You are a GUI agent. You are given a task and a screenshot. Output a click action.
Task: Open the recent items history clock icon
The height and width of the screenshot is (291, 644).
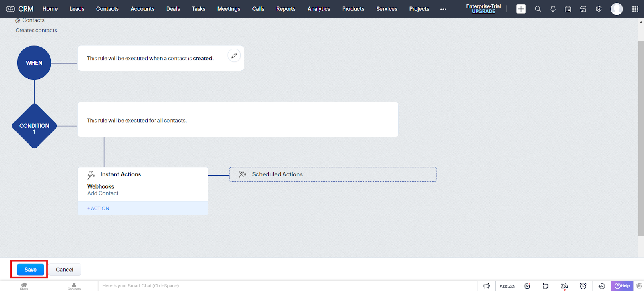[602, 286]
